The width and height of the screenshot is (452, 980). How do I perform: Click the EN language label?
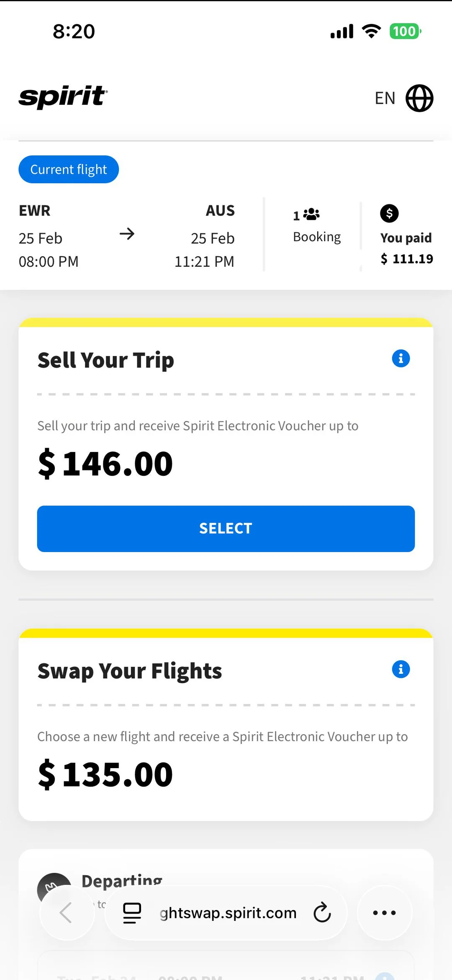pos(385,98)
